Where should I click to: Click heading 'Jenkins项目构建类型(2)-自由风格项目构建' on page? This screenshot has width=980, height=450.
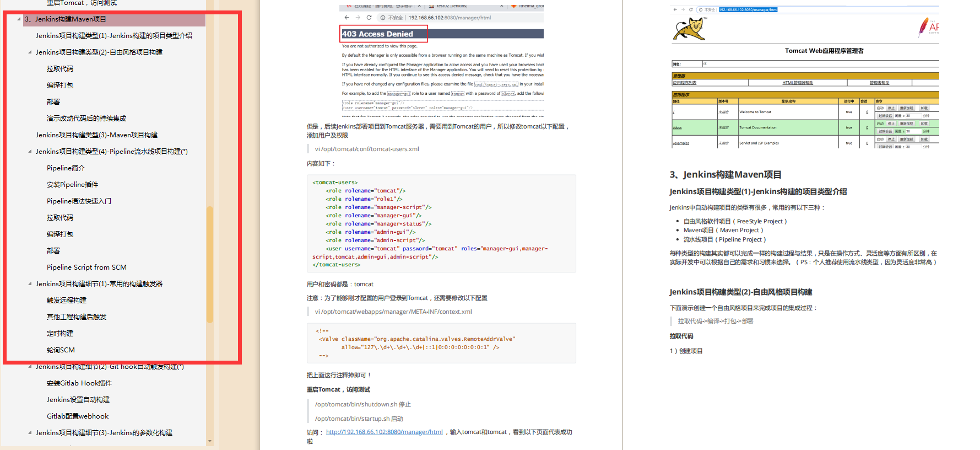(x=741, y=292)
